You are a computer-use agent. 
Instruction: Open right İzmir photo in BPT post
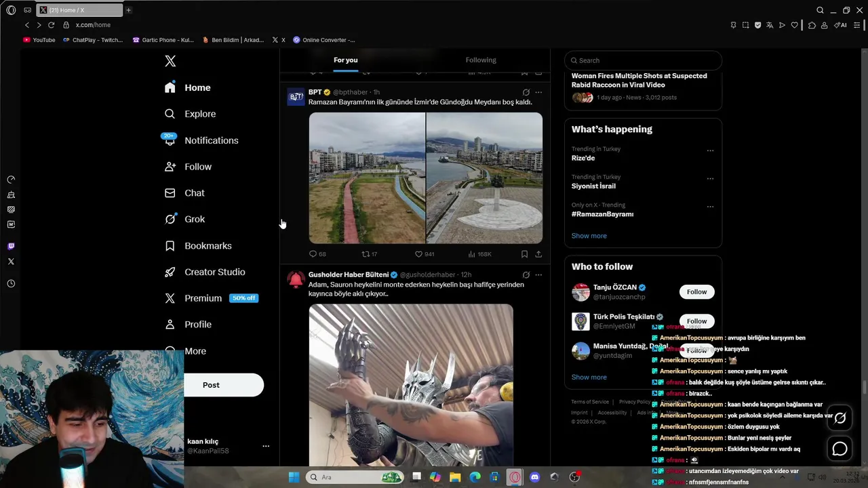(x=484, y=178)
